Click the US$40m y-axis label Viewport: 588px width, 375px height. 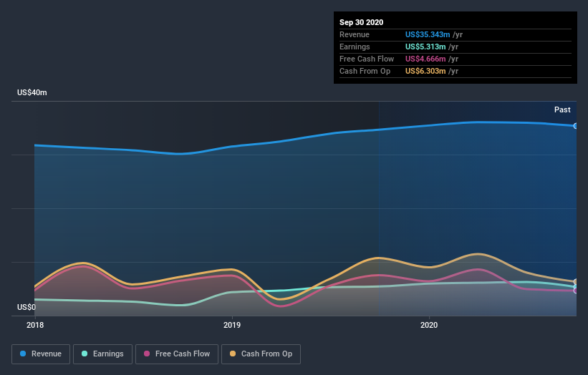32,92
